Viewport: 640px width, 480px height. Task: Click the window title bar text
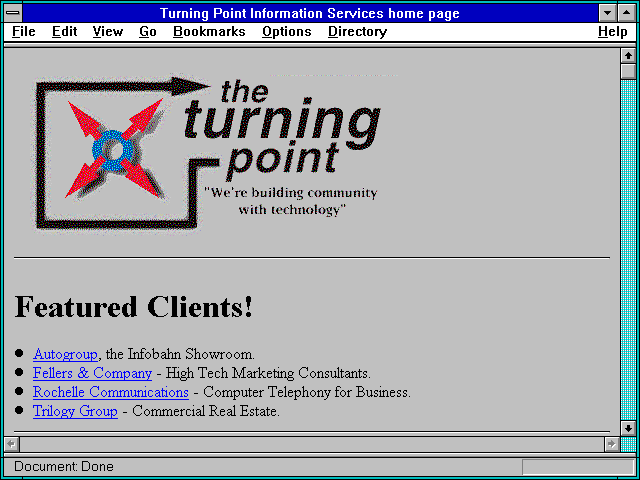tap(309, 13)
